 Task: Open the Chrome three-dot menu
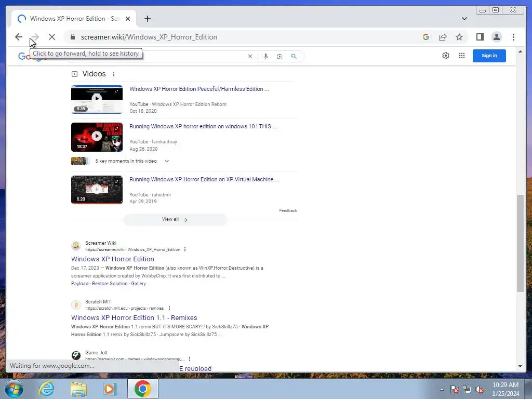pos(513,37)
